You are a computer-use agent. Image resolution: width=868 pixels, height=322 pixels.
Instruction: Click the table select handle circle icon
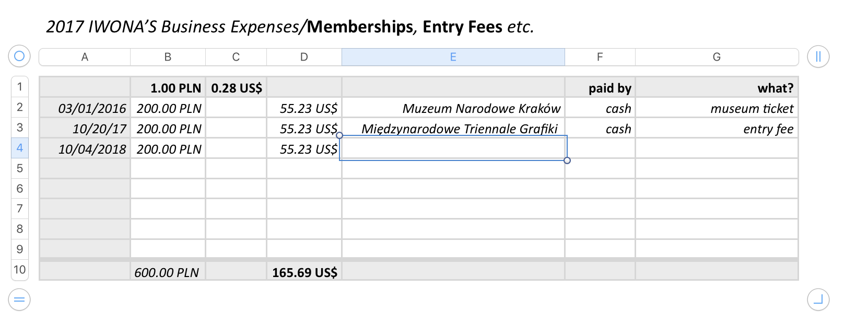point(19,56)
